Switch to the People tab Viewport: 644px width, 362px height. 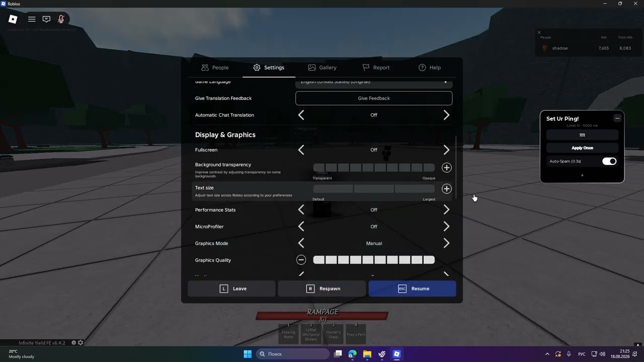[215, 67]
